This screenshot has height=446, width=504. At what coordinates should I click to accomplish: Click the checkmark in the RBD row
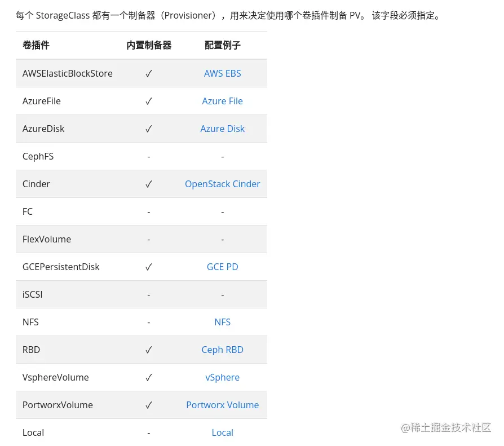pos(148,350)
